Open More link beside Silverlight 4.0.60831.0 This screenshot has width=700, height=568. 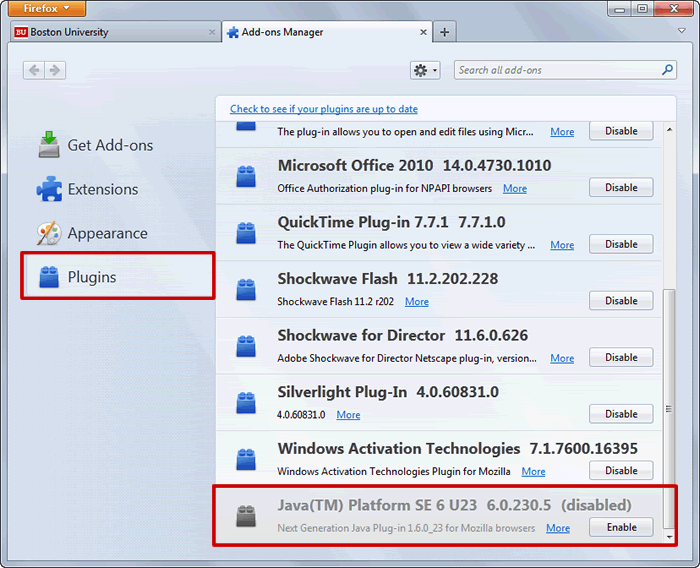(348, 415)
